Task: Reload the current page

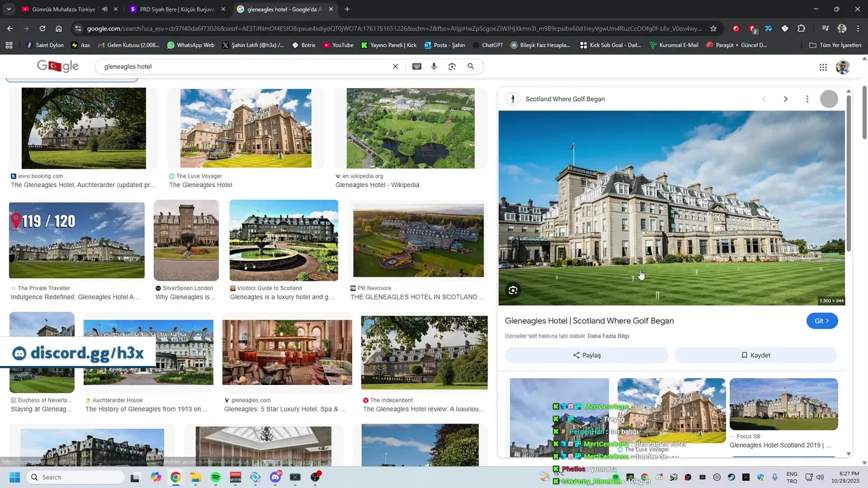Action: pyautogui.click(x=42, y=28)
